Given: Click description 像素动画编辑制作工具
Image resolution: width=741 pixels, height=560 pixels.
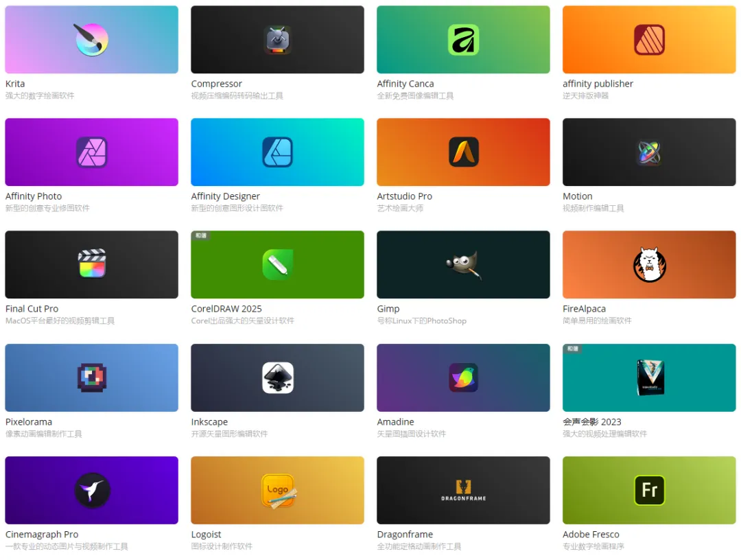Looking at the screenshot, I should coord(43,433).
